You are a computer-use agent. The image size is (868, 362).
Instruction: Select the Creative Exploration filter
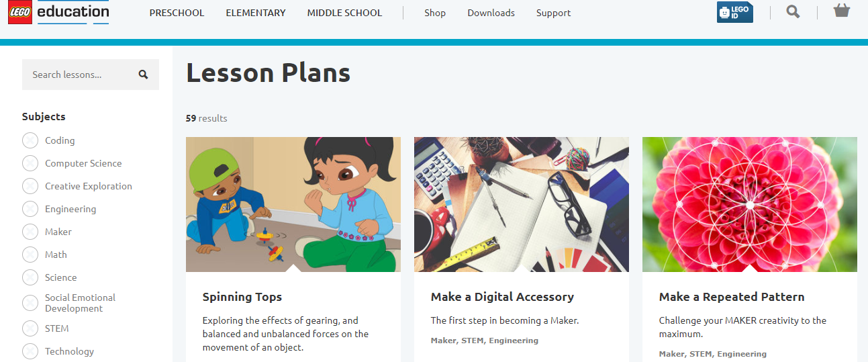point(30,186)
